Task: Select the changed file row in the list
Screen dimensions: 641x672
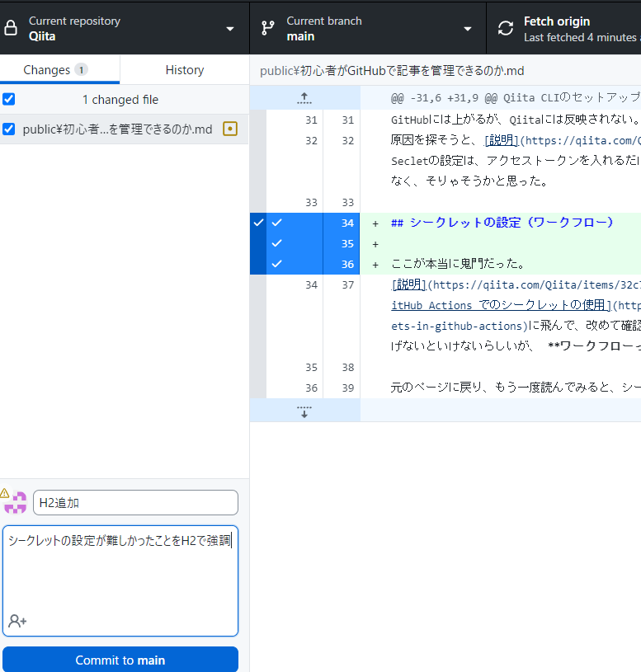Action: 125,129
